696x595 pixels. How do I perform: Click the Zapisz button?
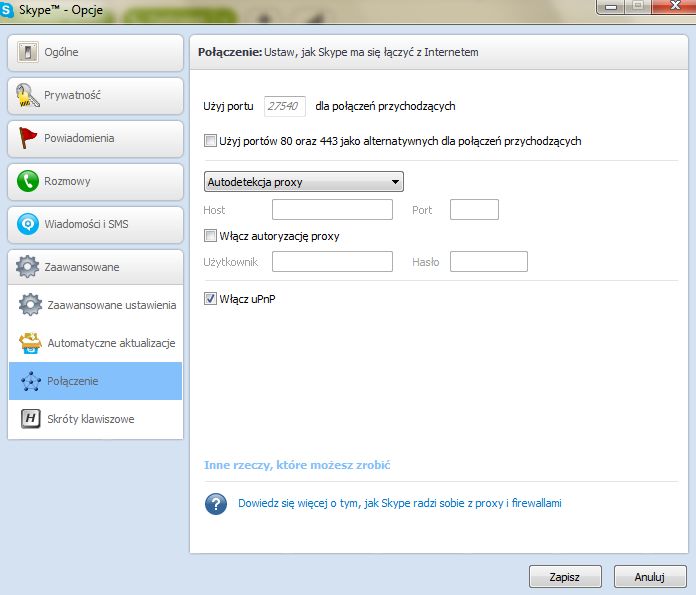pyautogui.click(x=565, y=577)
